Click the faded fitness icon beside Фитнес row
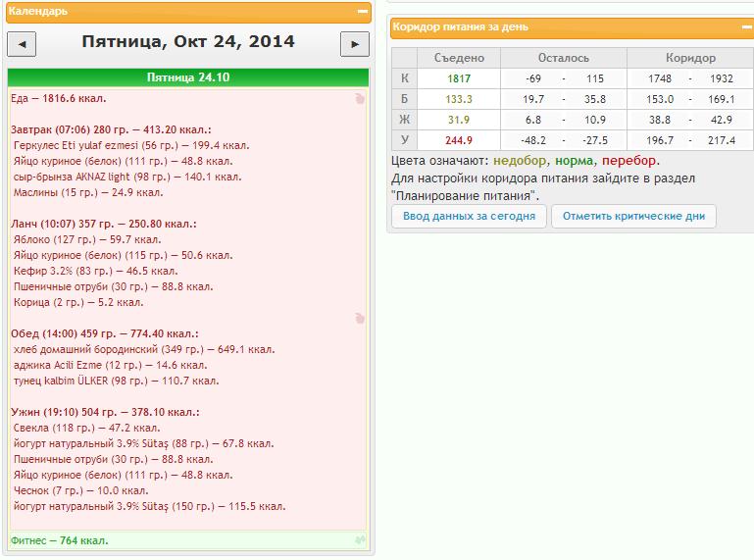Image resolution: width=754 pixels, height=560 pixels. pyautogui.click(x=360, y=540)
